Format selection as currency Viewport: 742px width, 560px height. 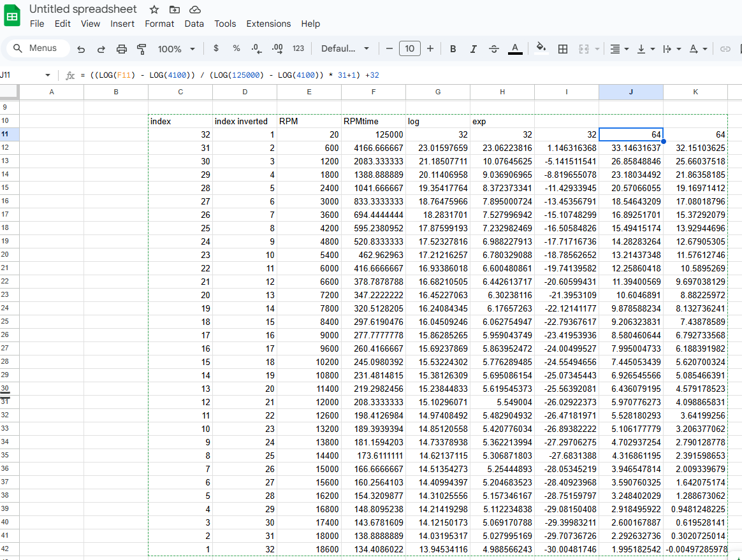click(x=216, y=48)
